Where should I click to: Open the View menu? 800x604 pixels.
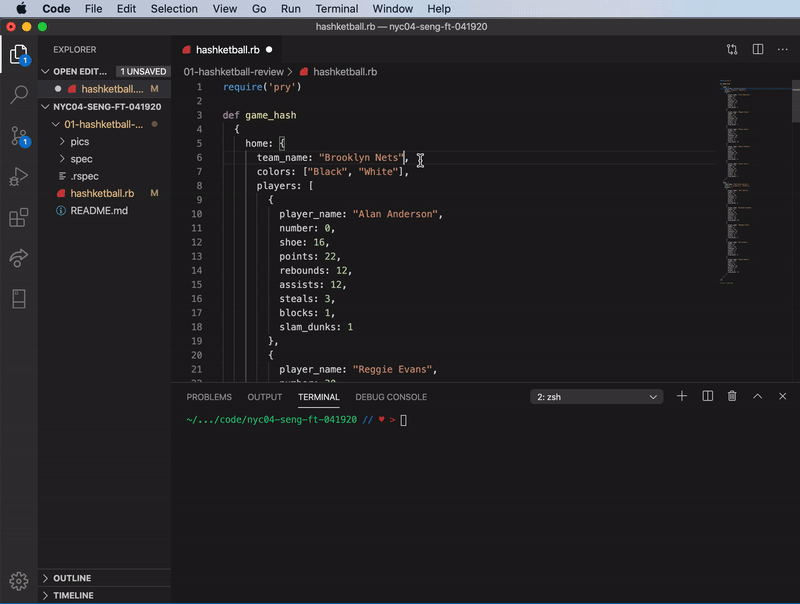click(x=224, y=9)
